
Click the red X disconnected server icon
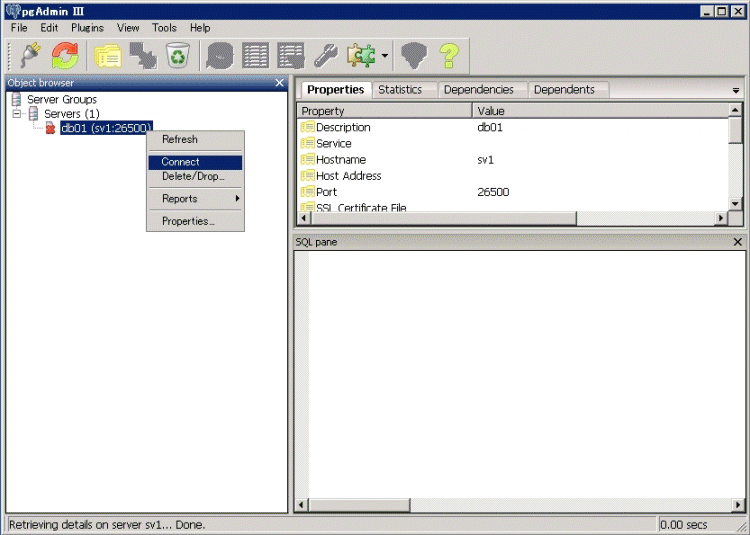tap(50, 128)
